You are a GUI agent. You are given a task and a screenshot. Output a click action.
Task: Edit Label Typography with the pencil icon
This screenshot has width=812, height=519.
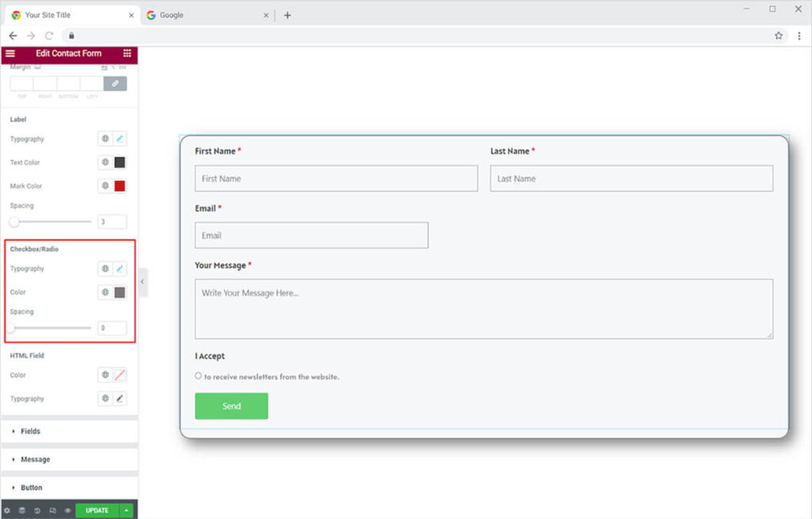(120, 139)
